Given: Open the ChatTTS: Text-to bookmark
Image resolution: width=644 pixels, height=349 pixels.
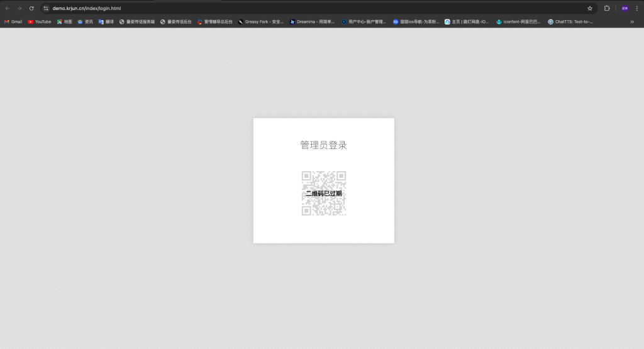Looking at the screenshot, I should coord(570,22).
